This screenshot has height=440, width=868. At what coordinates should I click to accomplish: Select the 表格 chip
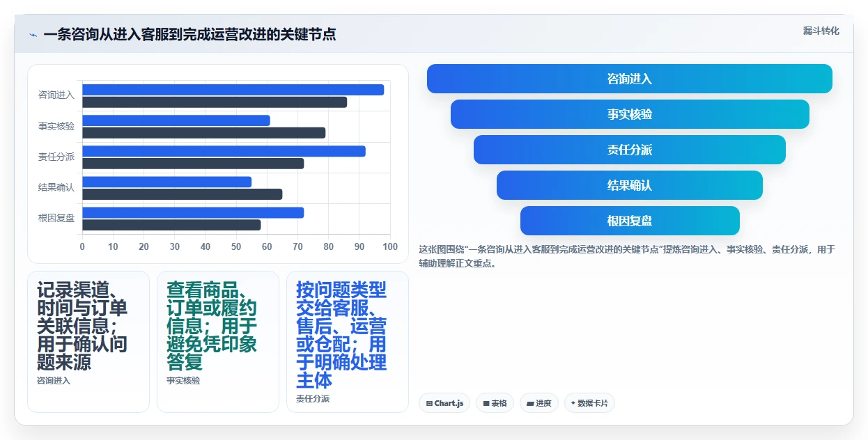tap(495, 403)
